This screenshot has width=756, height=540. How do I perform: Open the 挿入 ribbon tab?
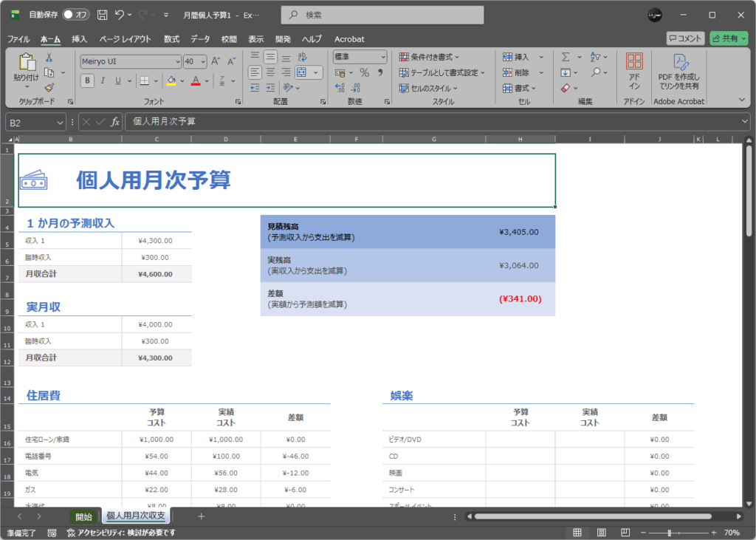coord(79,39)
